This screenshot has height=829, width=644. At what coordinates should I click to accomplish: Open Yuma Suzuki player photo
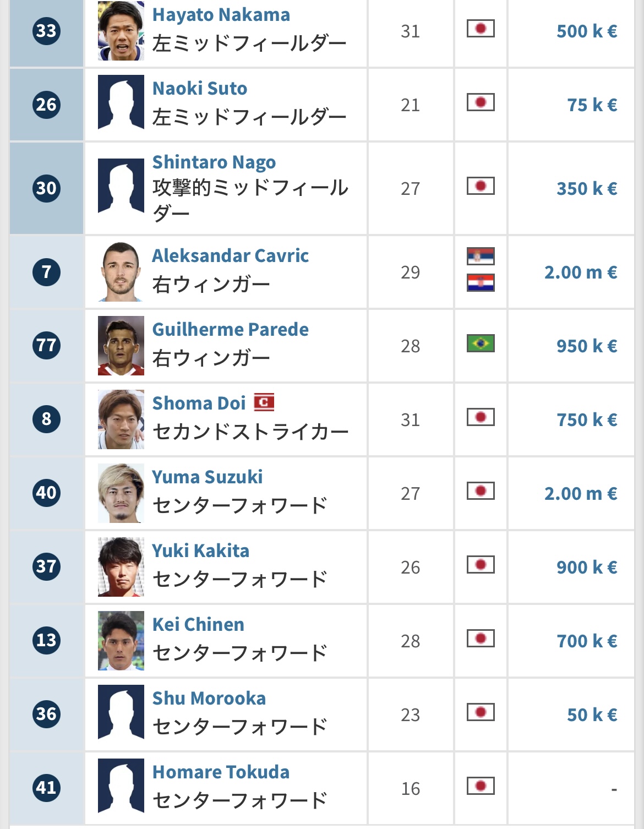[x=121, y=493]
